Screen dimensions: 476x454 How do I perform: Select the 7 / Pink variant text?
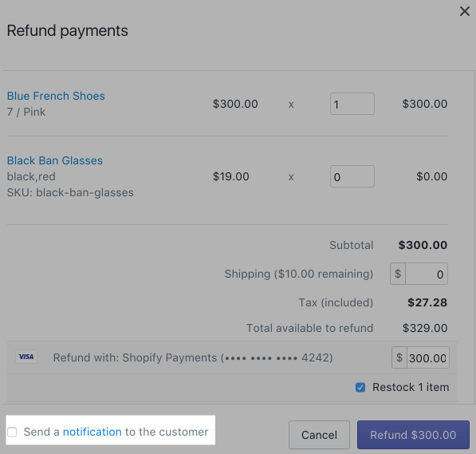pos(26,113)
